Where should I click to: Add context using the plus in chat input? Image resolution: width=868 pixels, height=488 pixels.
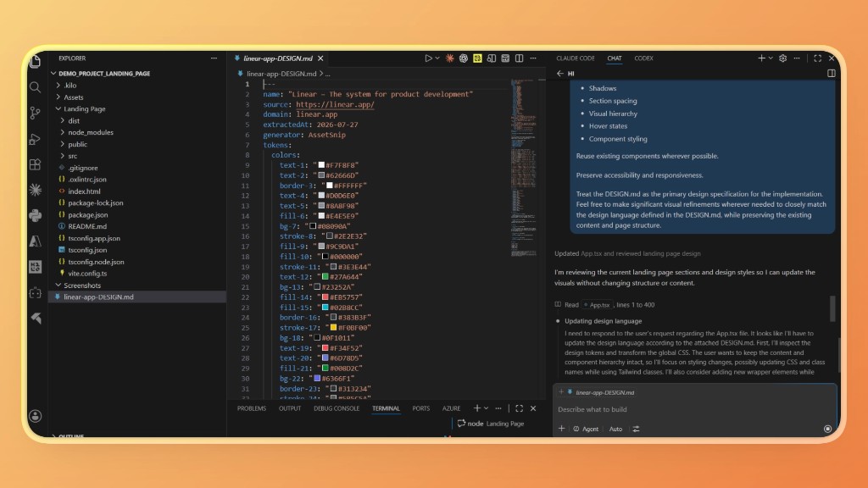point(561,429)
